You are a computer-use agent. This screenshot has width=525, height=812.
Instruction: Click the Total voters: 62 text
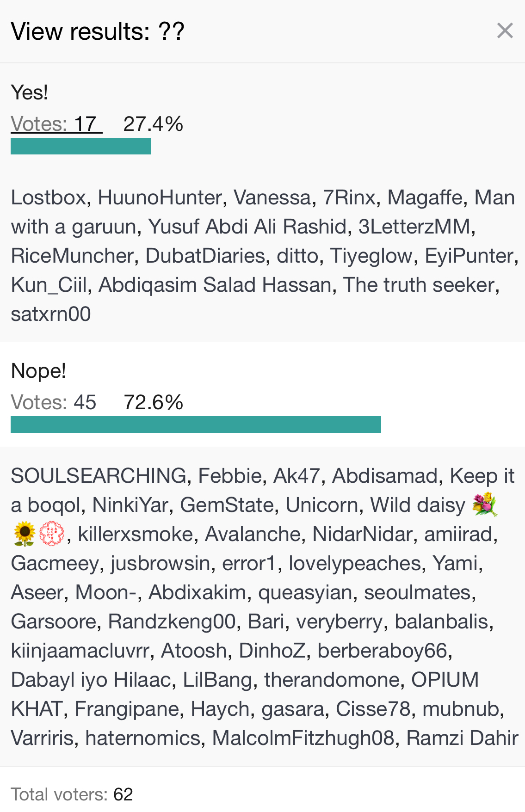[72, 794]
